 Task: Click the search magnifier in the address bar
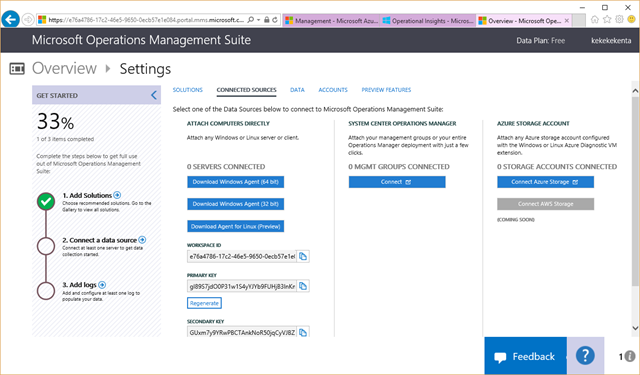tap(251, 20)
